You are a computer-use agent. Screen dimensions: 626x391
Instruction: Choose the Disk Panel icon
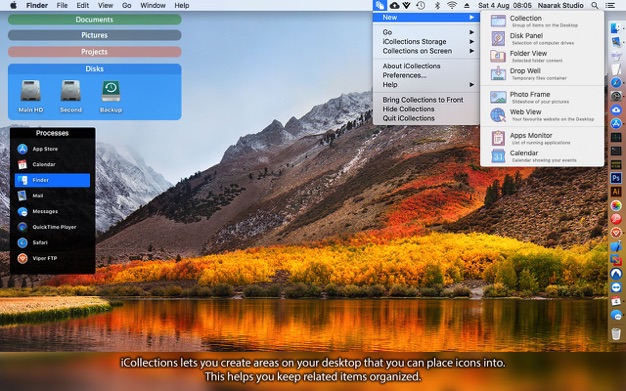point(498,38)
